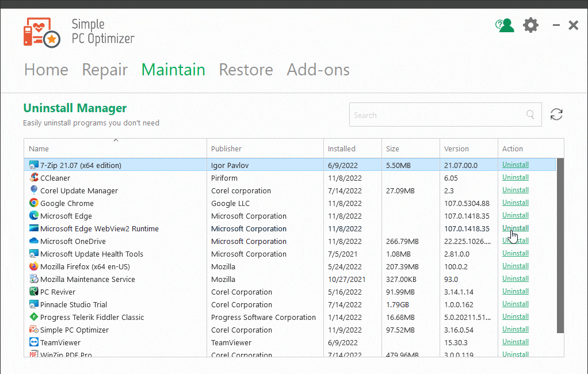
Task: Click the Microsoft Update Health Tools icon
Action: (x=34, y=254)
